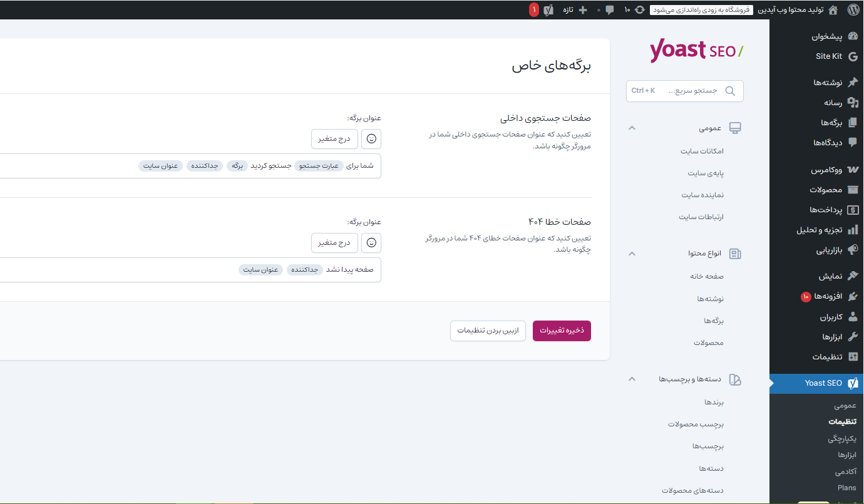Open ووکامرس in the WordPress admin menu
The width and height of the screenshot is (864, 504).
pos(826,170)
